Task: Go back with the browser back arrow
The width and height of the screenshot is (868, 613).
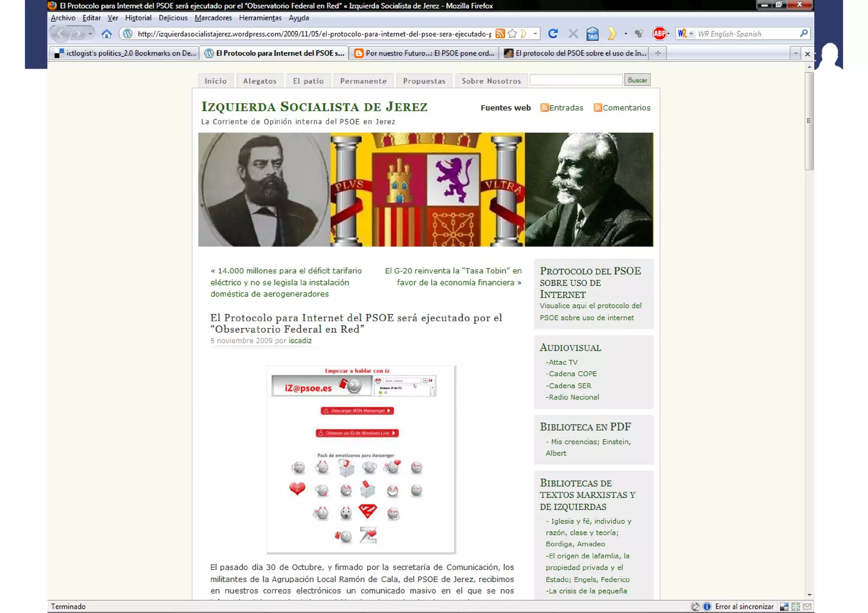Action: (60, 34)
